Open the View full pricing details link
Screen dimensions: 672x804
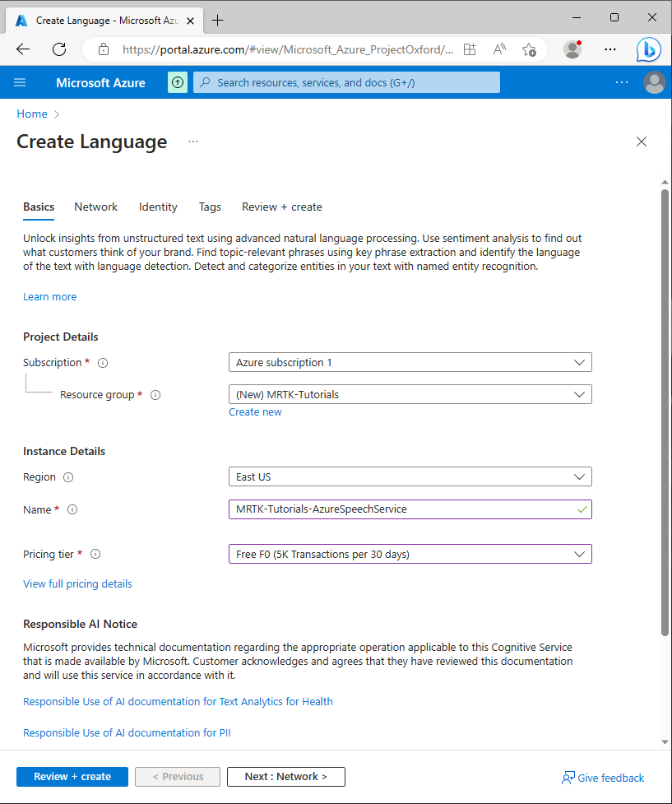[x=77, y=583]
